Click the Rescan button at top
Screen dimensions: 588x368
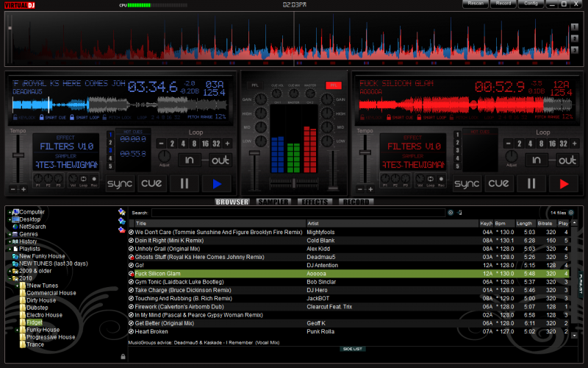476,4
